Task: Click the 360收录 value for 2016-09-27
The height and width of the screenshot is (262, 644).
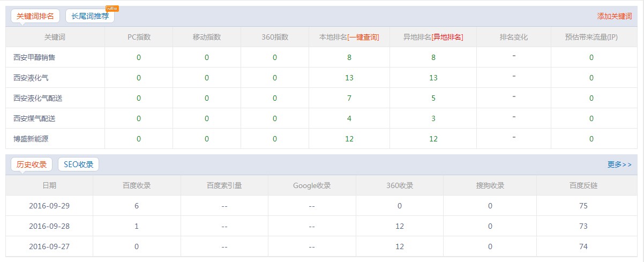Action: 399,246
